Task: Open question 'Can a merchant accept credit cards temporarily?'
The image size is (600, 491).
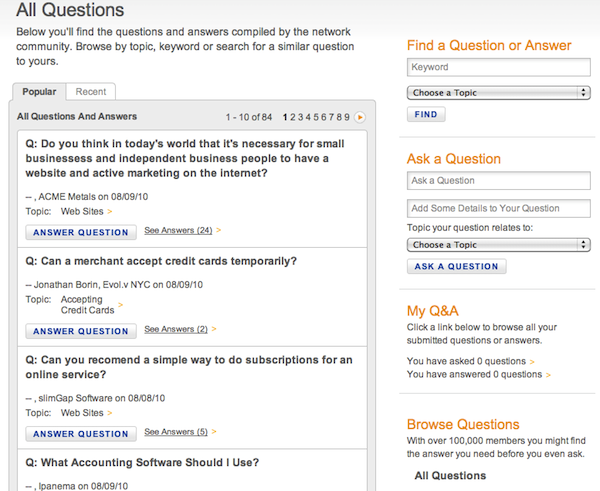Action: click(x=161, y=261)
